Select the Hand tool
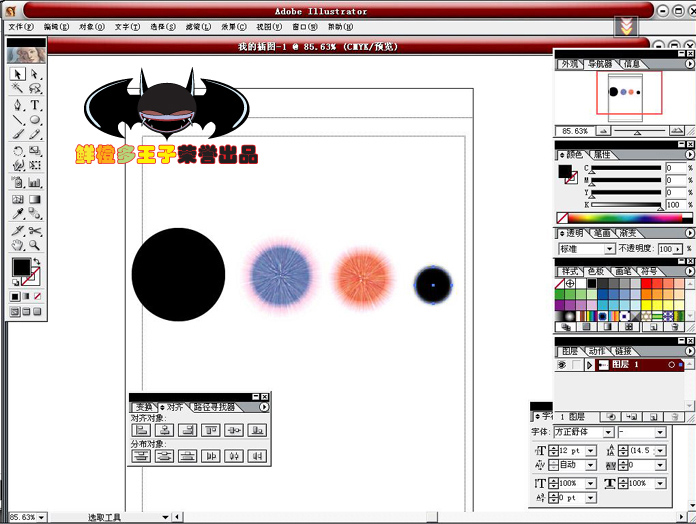This screenshot has width=696, height=524. 18,245
